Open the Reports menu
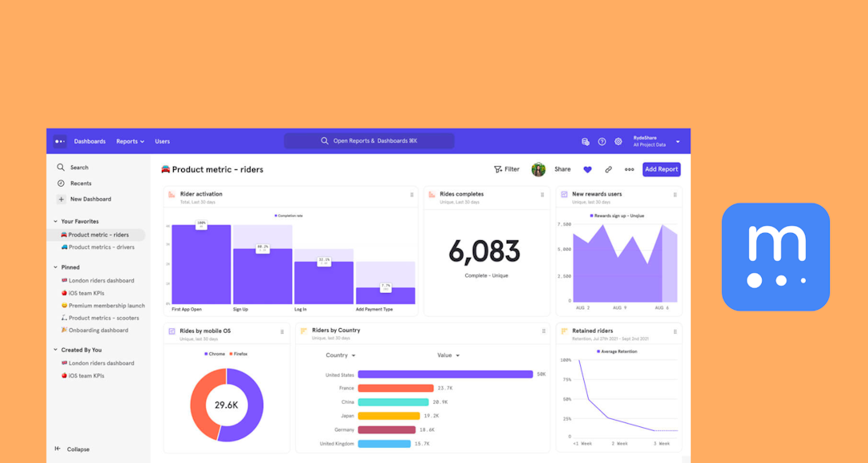 (129, 141)
